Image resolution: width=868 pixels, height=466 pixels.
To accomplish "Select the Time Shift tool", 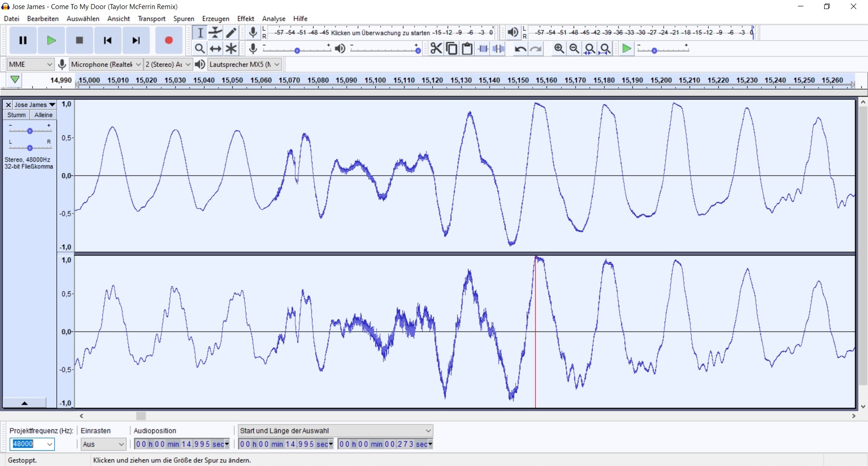I will click(216, 48).
